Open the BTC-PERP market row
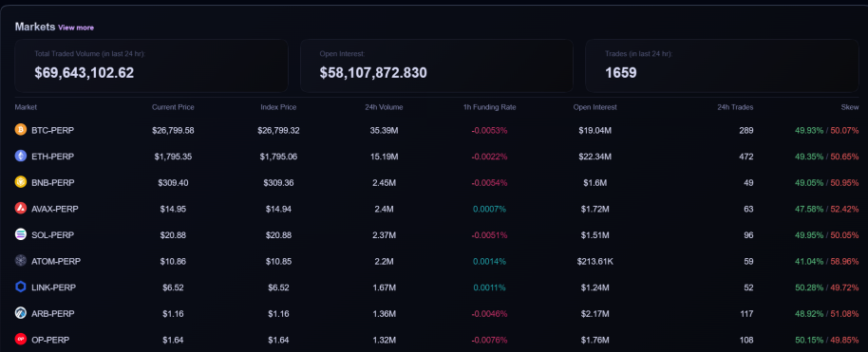This screenshot has width=868, height=352. click(437, 131)
